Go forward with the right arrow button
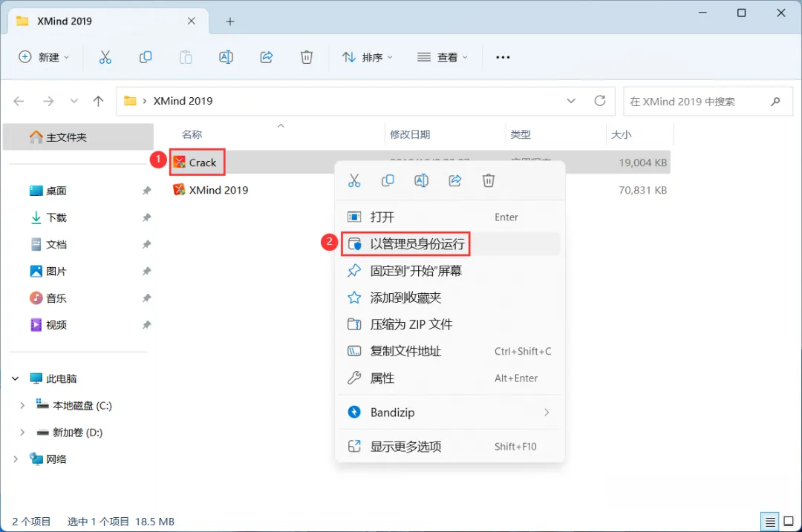Screen dimensions: 802x532 click(48, 101)
